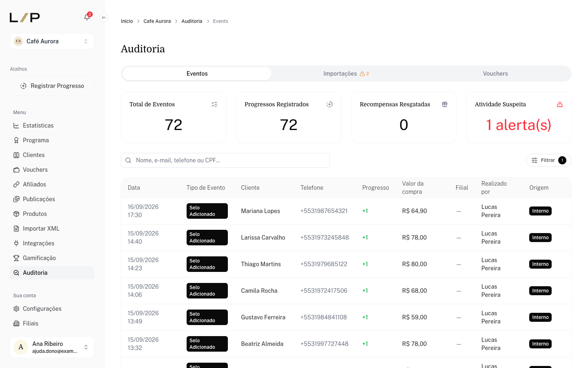Go to Integrações
588x368 pixels.
point(52,243)
